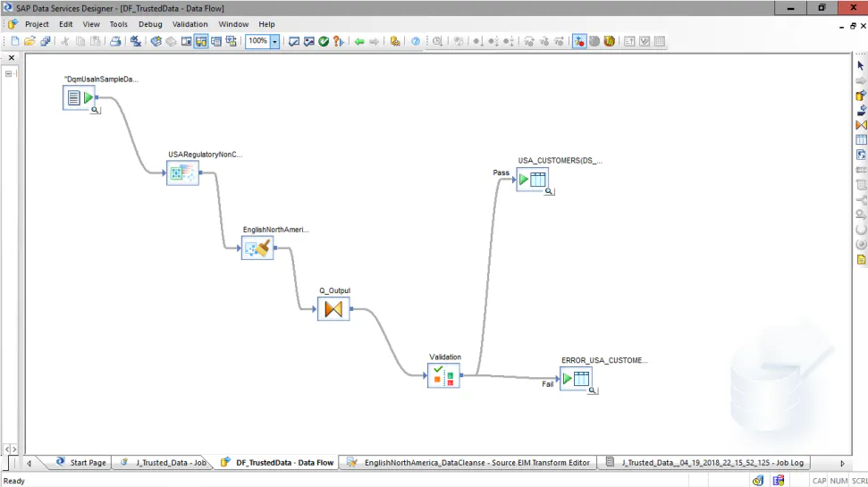868x487 pixels.
Task: Select the EnglishNorthAmeri... data cleanse transform
Action: [x=257, y=248]
